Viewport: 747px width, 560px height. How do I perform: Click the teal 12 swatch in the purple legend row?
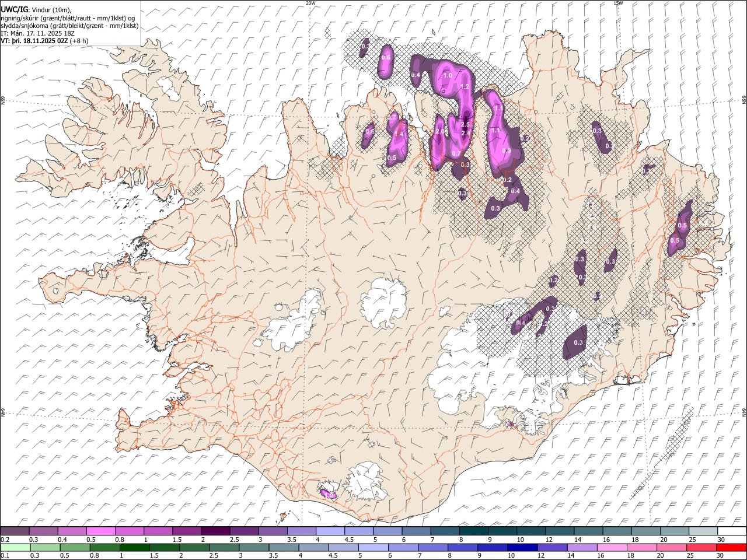tap(558, 531)
